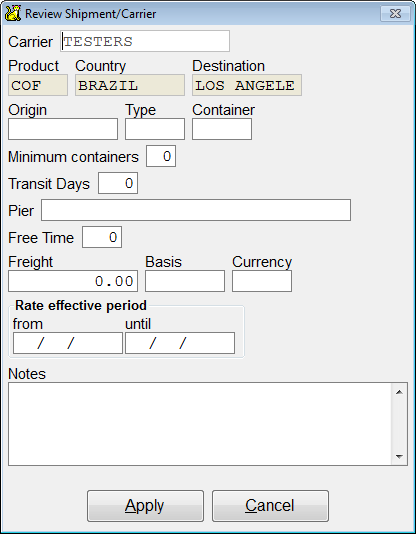Click inside the Notes text area
This screenshot has height=534, width=416.
tap(199, 424)
